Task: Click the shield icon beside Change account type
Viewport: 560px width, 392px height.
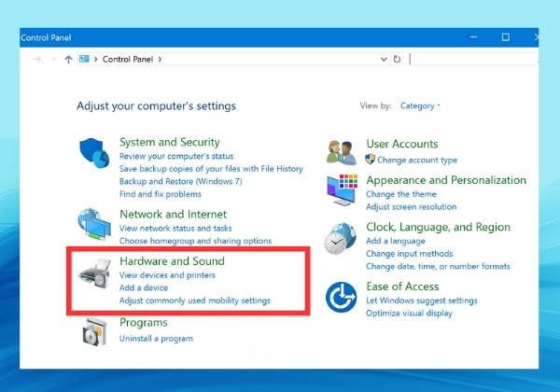Action: pos(370,160)
